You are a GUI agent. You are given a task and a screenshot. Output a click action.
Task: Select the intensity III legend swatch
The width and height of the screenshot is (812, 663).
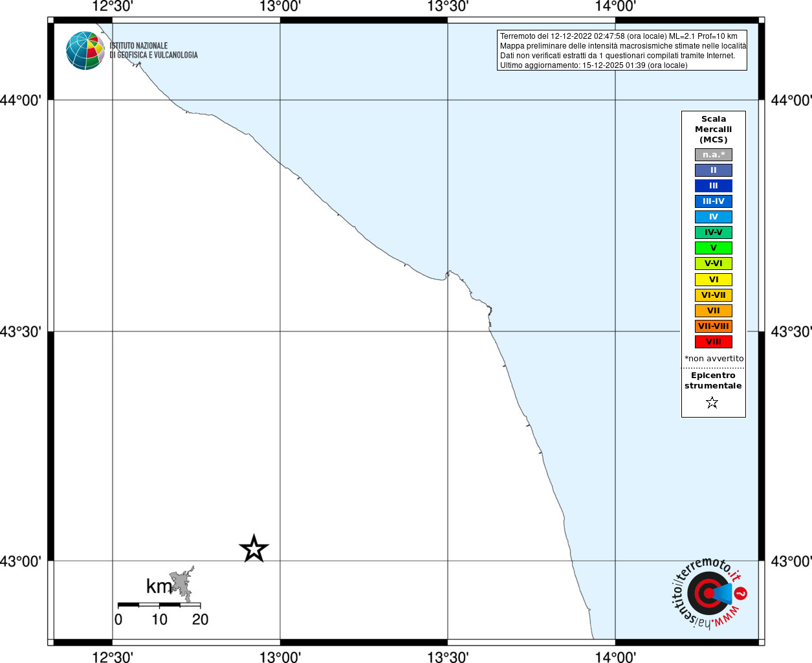pyautogui.click(x=714, y=186)
